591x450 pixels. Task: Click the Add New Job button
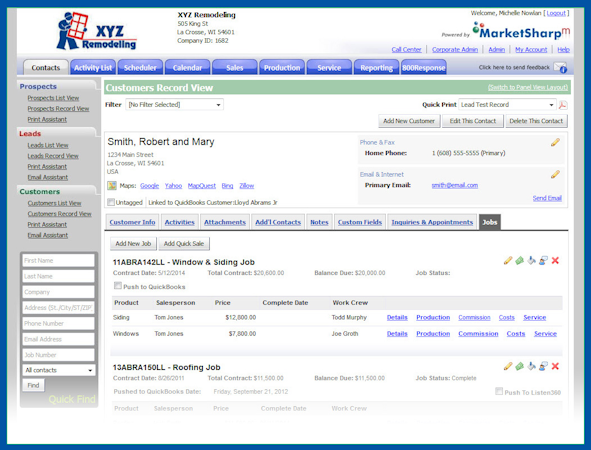(133, 243)
